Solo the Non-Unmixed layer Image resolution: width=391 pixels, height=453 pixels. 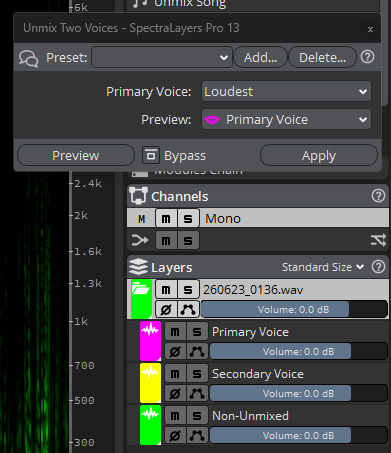[x=197, y=416]
